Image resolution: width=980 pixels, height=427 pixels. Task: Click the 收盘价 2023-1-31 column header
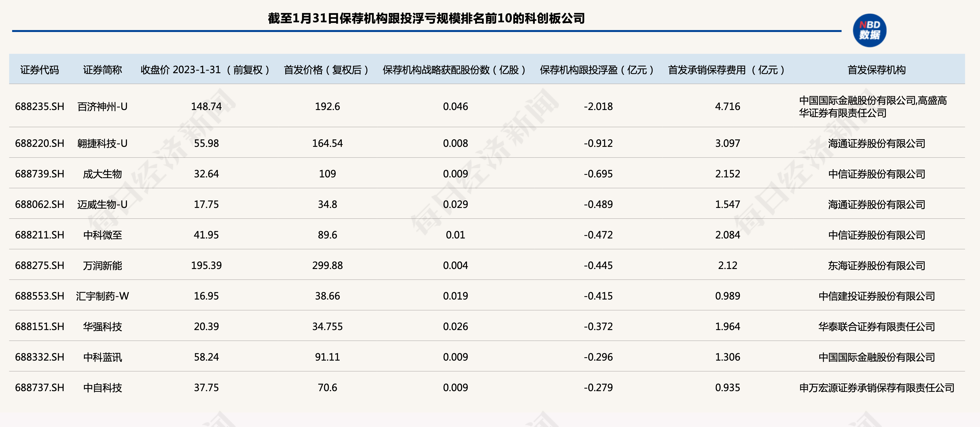(x=206, y=70)
